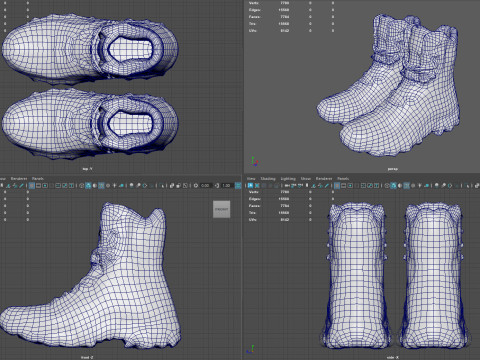
Task: Toggle Motion Blur in side view panel
Action: click(x=443, y=185)
